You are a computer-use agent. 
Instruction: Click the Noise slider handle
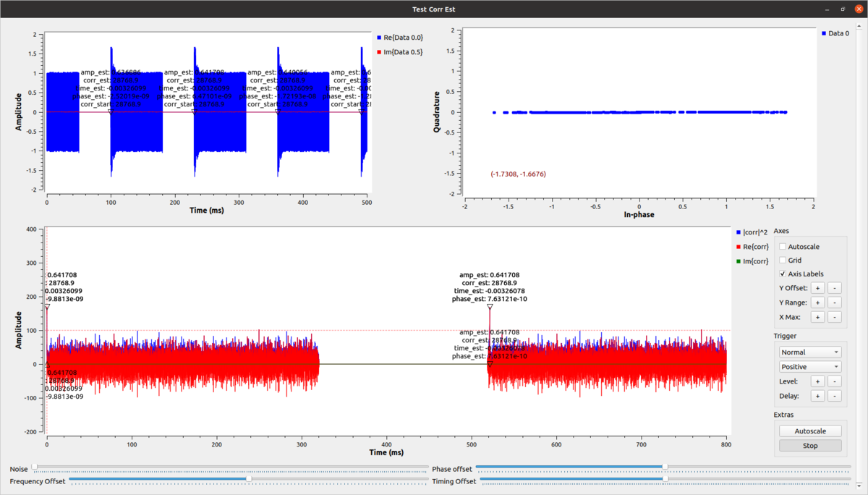pyautogui.click(x=34, y=467)
